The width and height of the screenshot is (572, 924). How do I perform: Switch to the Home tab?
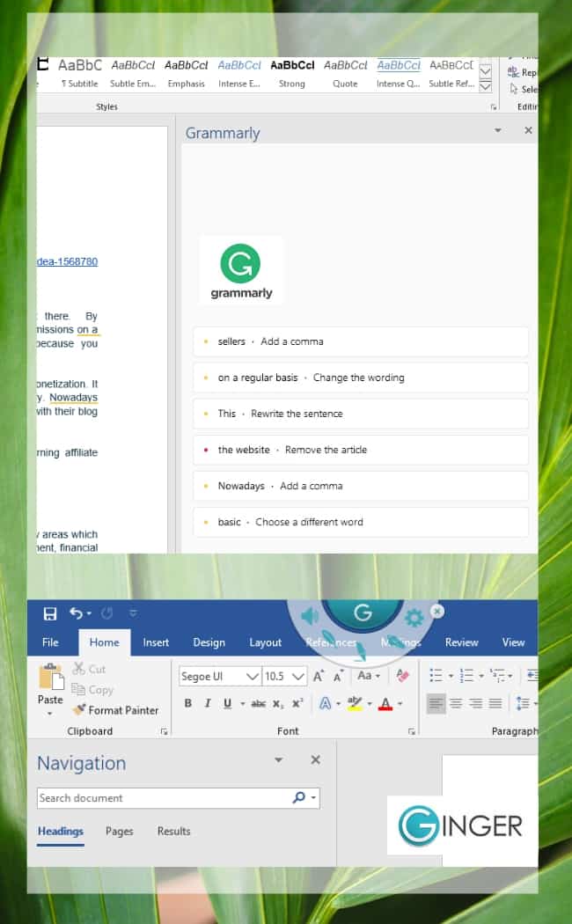click(x=104, y=642)
